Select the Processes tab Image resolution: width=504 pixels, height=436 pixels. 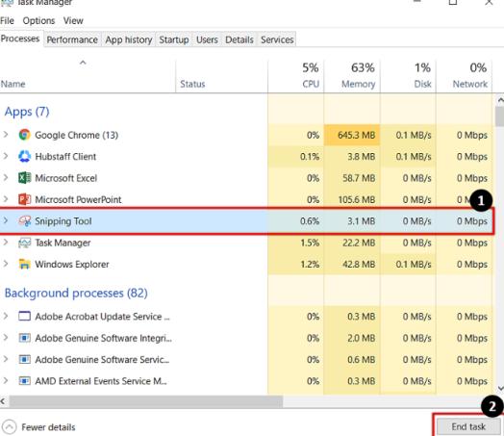(x=20, y=38)
